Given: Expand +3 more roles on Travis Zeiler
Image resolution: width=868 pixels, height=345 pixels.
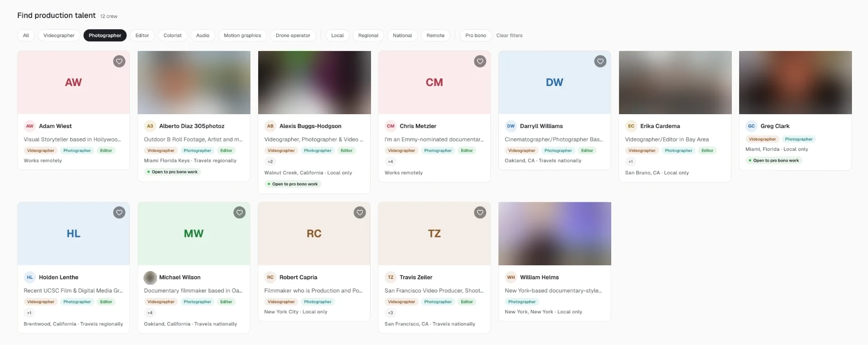Looking at the screenshot, I should [x=390, y=313].
